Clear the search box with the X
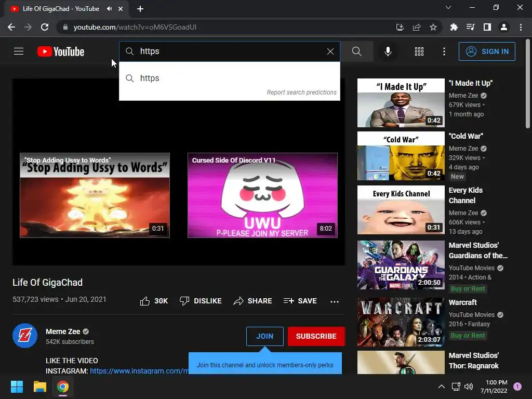532x399 pixels. point(330,51)
